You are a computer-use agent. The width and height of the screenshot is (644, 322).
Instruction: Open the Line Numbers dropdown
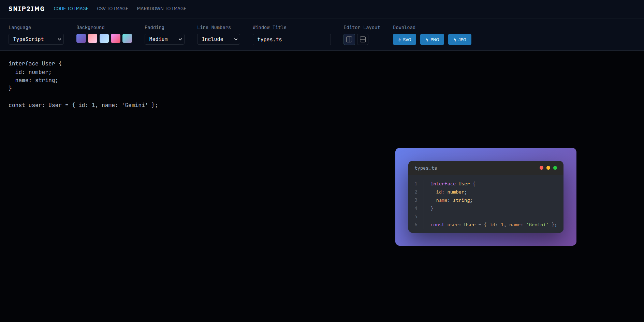[x=218, y=39]
